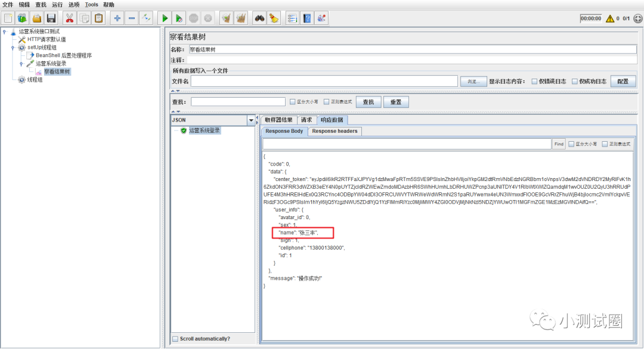Collapse the 运营系统登录 tree node handle

click(21, 64)
